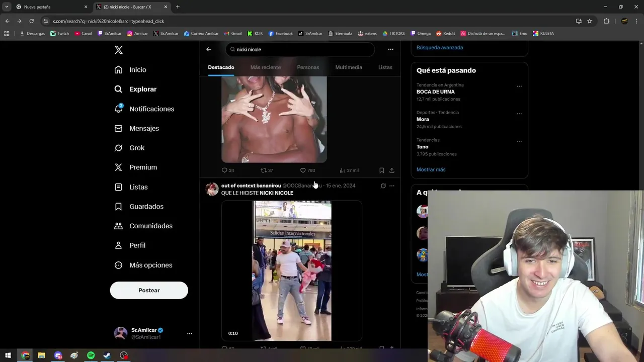Open the browser extensions puzzle icon
The width and height of the screenshot is (644, 362).
click(606, 21)
